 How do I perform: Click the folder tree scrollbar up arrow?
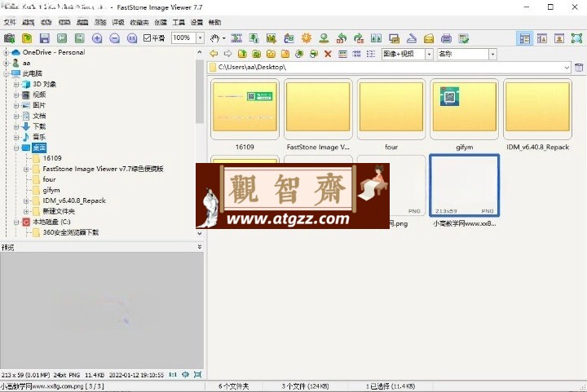pos(200,52)
